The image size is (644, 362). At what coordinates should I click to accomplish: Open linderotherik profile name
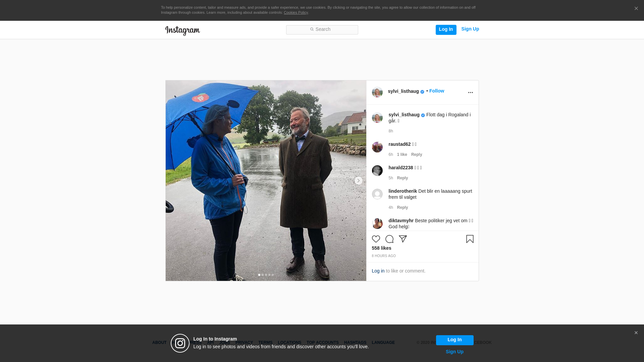click(x=402, y=191)
